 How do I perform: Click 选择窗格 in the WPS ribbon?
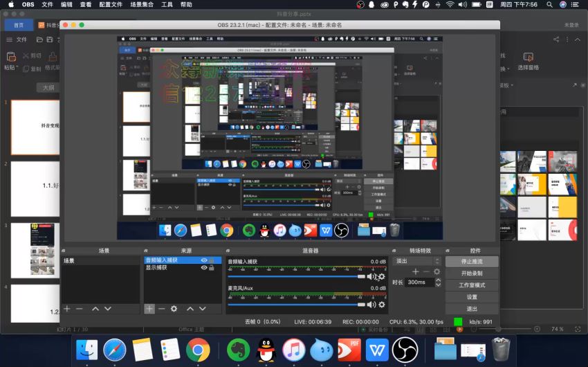pos(528,62)
